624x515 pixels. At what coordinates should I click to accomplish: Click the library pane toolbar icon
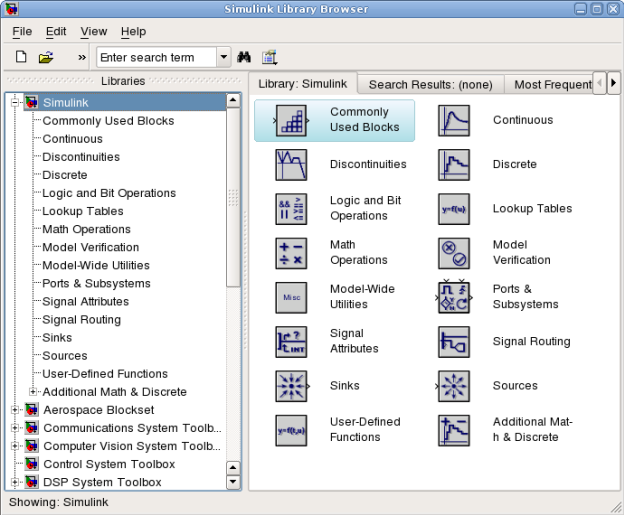pyautogui.click(x=269, y=57)
